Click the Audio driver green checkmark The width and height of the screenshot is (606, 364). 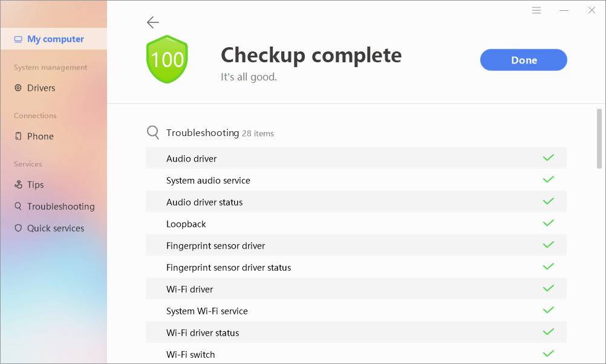pyautogui.click(x=549, y=158)
